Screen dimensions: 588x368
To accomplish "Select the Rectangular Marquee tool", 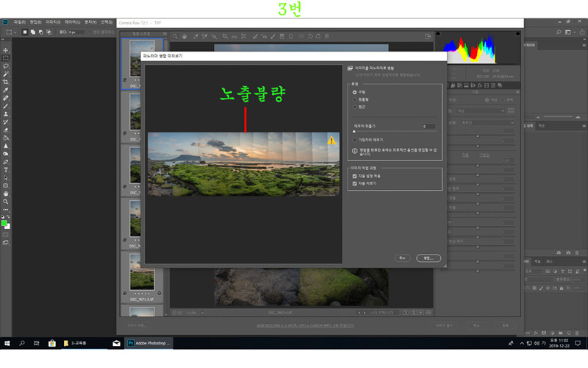I will point(6,58).
